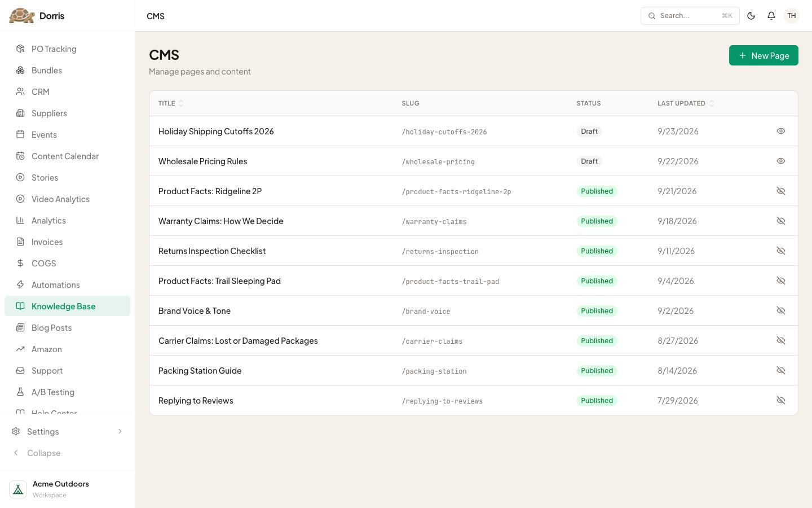Click /packing-station slug text

pyautogui.click(x=434, y=371)
